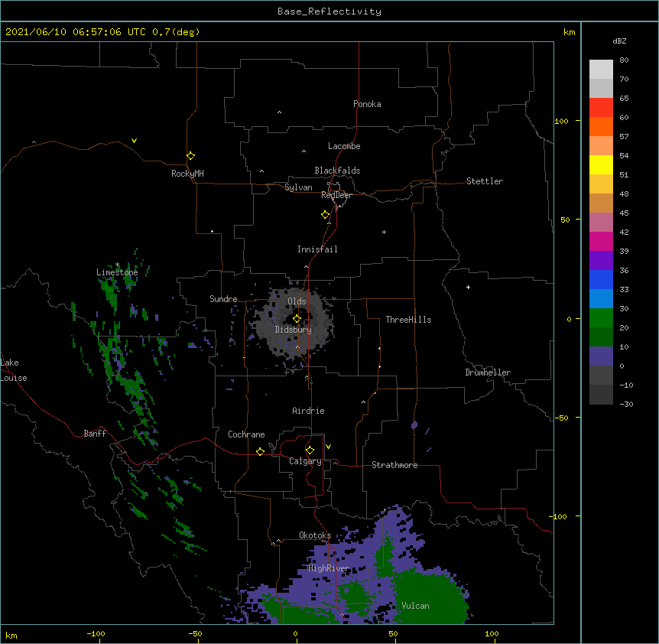The image size is (659, 644).
Task: Click the yellow diamond marker near RockyMH
Action: [190, 156]
